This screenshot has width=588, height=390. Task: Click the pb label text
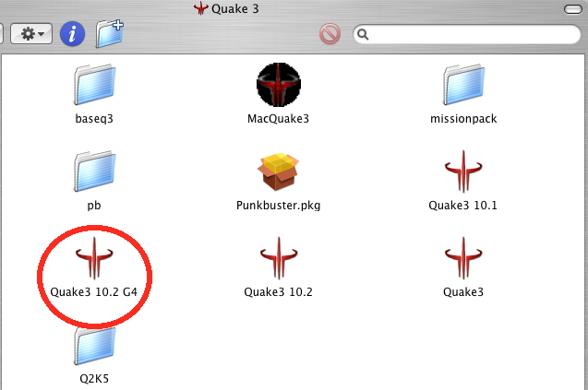(94, 206)
